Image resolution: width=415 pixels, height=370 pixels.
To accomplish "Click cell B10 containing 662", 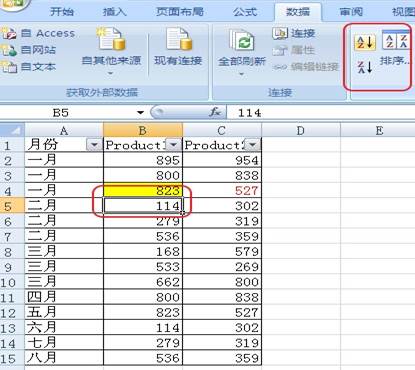I will pyautogui.click(x=143, y=282).
